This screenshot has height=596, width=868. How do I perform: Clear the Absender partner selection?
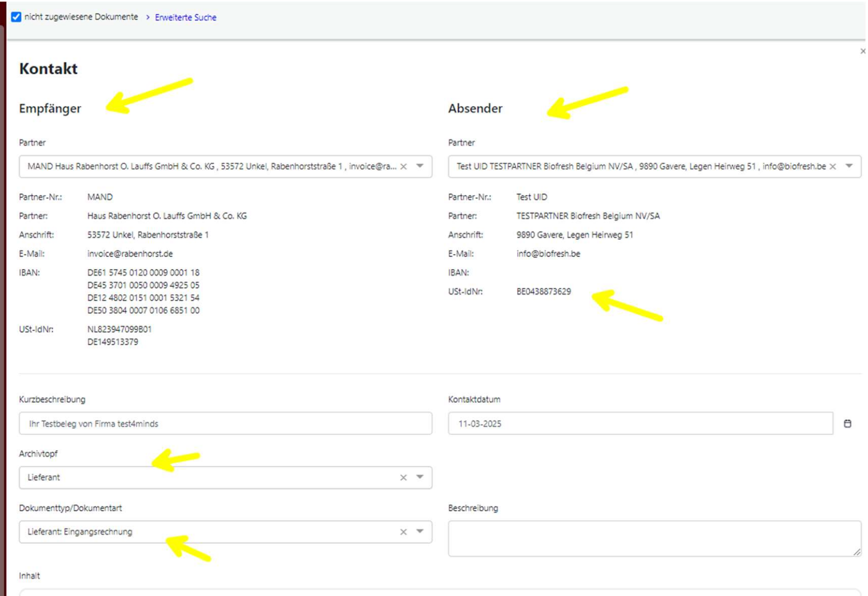click(x=833, y=167)
